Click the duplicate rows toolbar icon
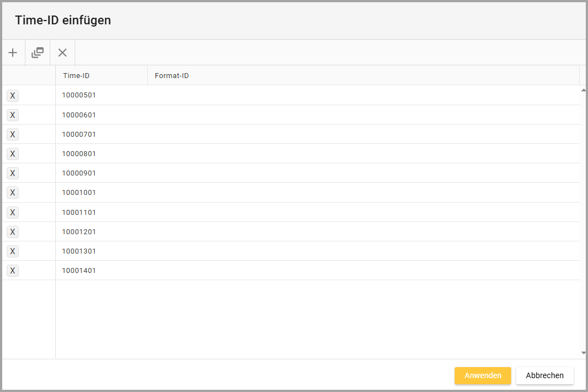The width and height of the screenshot is (588, 392). 38,53
